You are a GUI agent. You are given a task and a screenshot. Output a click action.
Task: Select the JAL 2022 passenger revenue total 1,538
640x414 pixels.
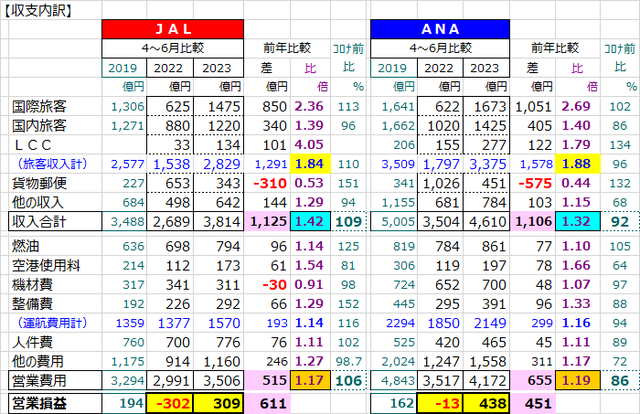171,164
